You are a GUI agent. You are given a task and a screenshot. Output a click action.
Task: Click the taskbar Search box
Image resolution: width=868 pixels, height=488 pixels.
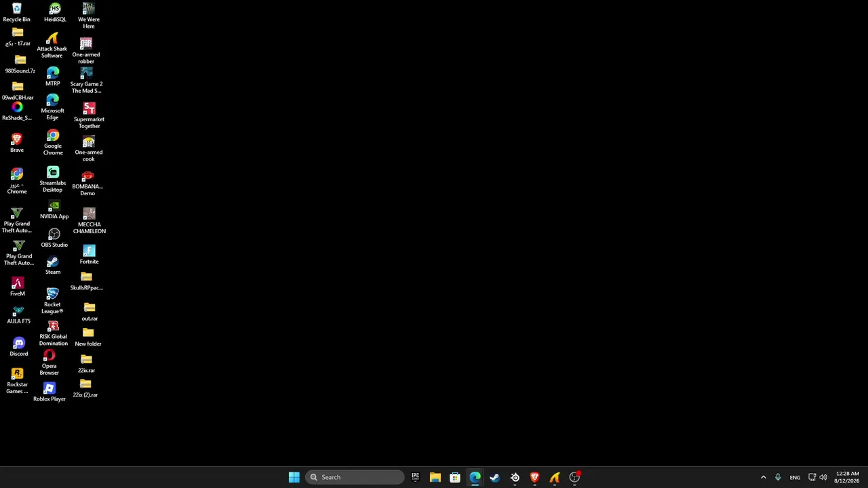[x=355, y=477]
